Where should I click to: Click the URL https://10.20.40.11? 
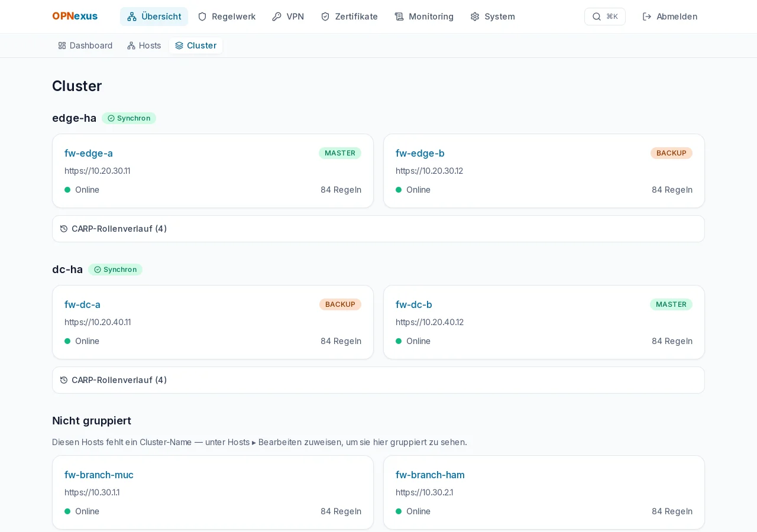click(98, 322)
